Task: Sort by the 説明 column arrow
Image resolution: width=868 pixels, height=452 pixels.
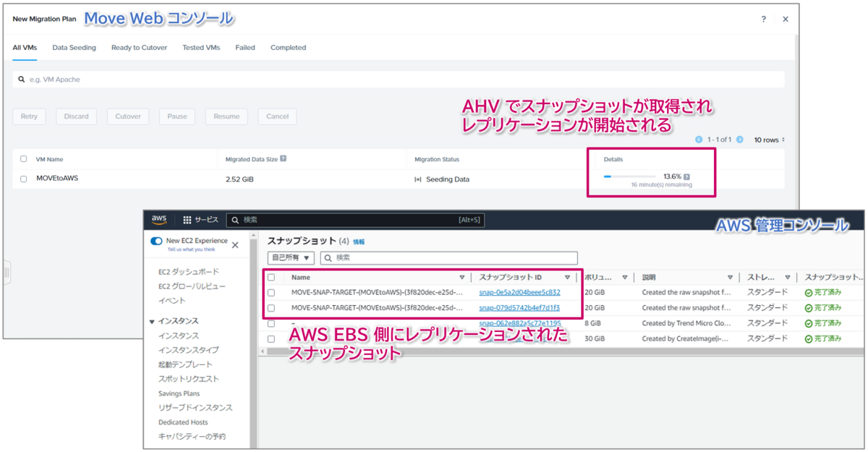Action: point(730,277)
